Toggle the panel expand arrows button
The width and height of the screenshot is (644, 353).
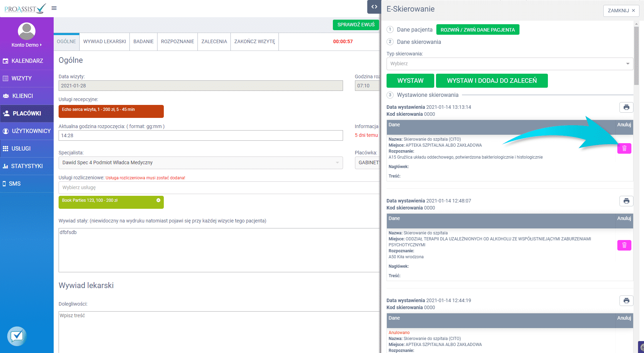(x=374, y=7)
